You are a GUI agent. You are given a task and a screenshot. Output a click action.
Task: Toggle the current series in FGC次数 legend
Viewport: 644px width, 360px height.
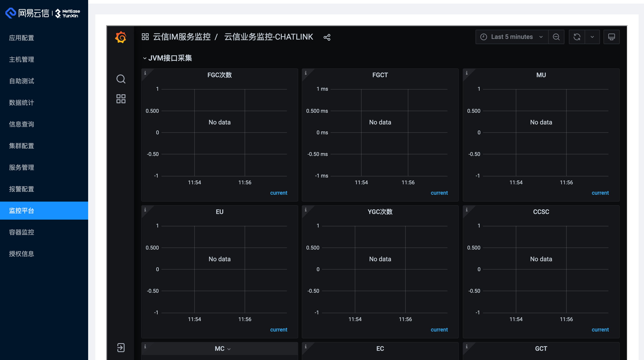click(x=279, y=193)
